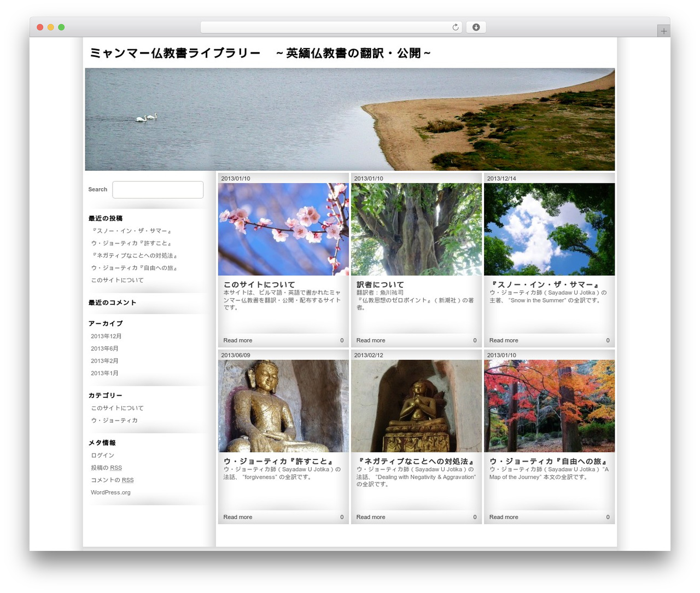The width and height of the screenshot is (700, 593).
Task: Select the このサイトについて category under カテゴリー
Action: coord(117,408)
